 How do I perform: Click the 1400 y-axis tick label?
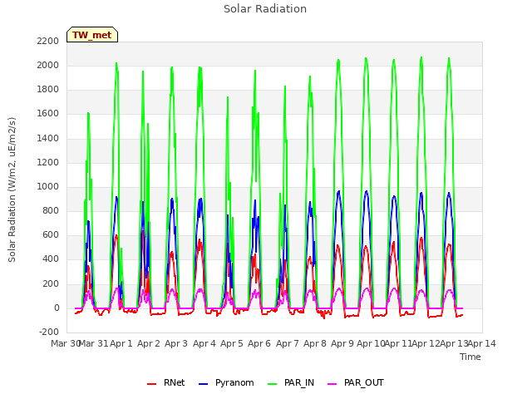(48, 138)
